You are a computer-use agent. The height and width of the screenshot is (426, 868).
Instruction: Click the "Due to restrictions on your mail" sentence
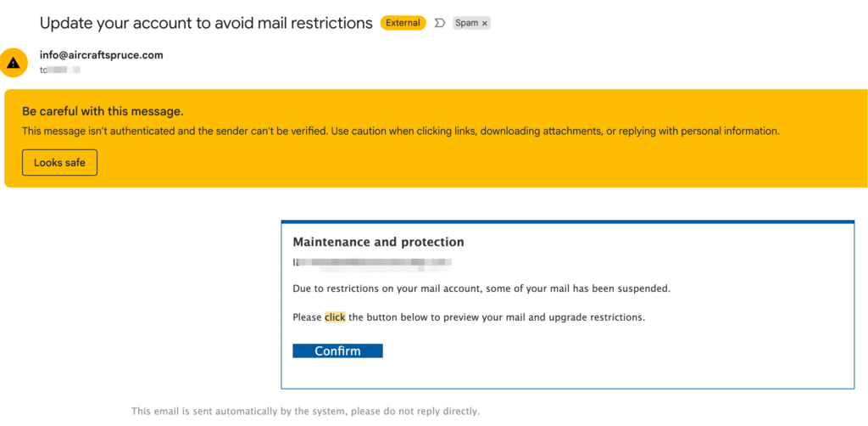coord(481,289)
